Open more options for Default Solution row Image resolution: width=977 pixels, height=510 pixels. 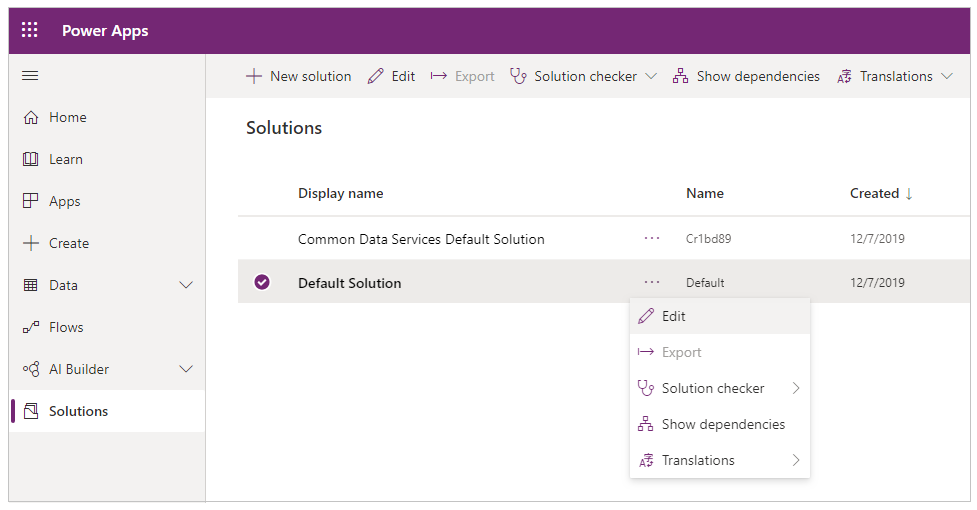[652, 282]
